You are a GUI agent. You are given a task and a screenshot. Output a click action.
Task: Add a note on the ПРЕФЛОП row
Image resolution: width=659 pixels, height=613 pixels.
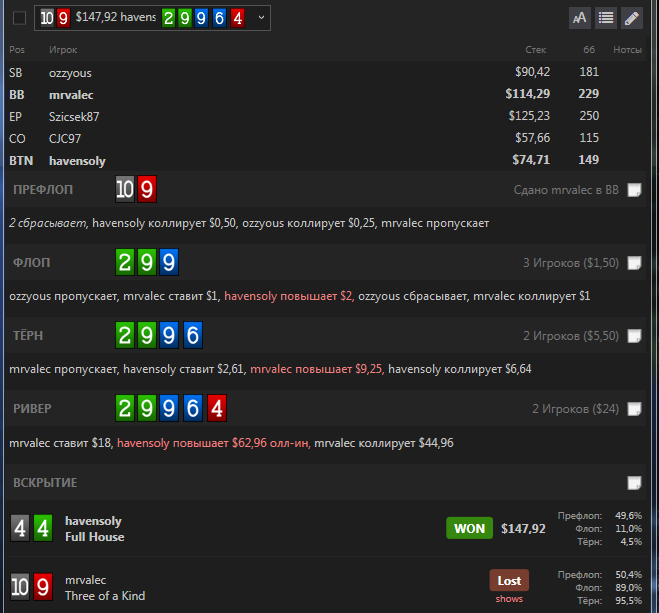[x=634, y=190]
